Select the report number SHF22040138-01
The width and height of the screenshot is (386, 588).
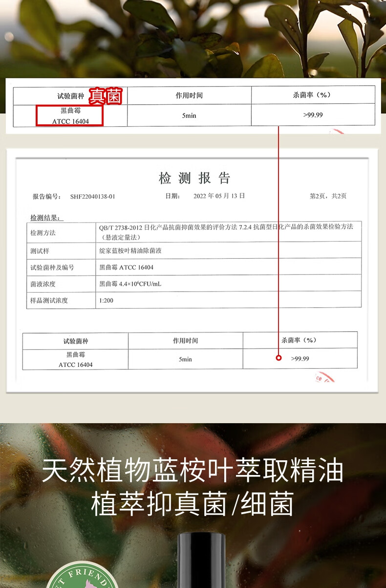click(x=93, y=197)
